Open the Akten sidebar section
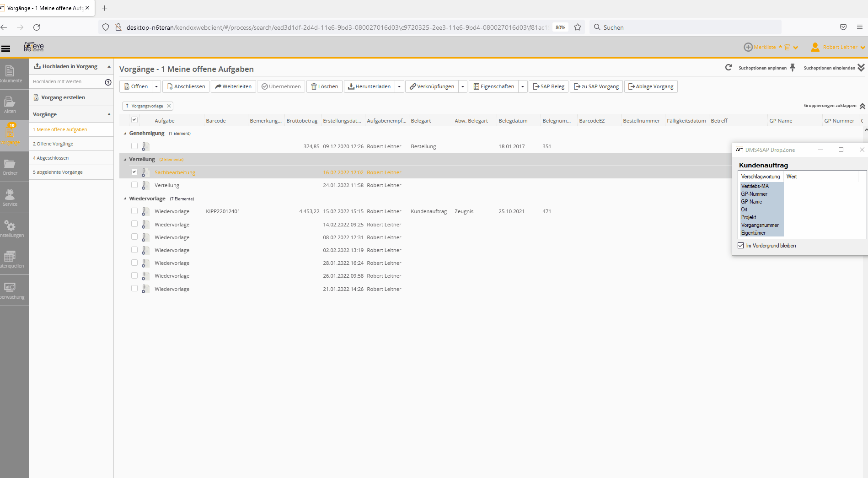This screenshot has height=478, width=868. pyautogui.click(x=10, y=105)
